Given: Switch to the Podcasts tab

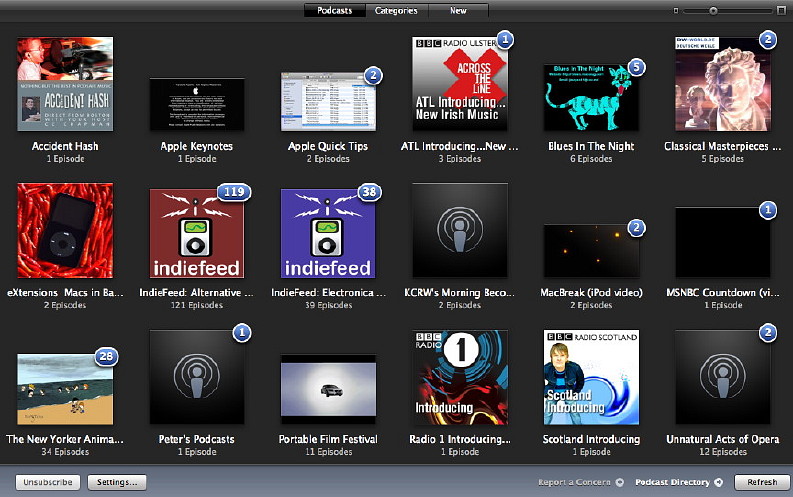Looking at the screenshot, I should (x=334, y=10).
